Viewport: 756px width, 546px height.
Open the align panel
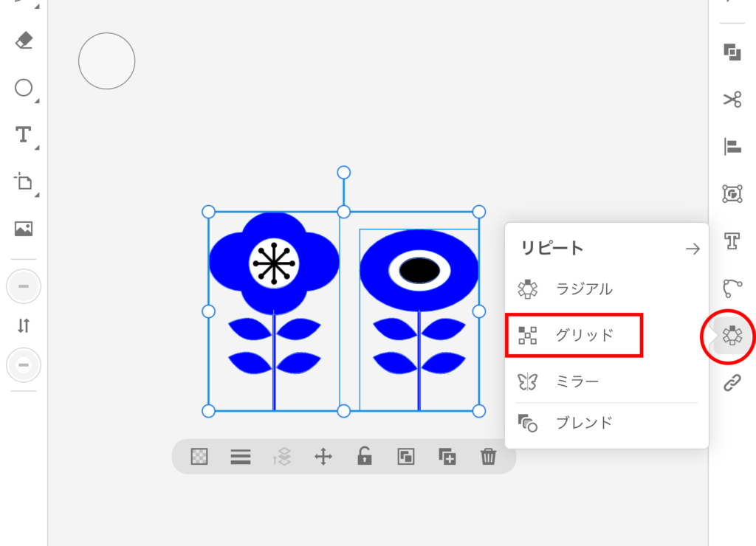[732, 147]
